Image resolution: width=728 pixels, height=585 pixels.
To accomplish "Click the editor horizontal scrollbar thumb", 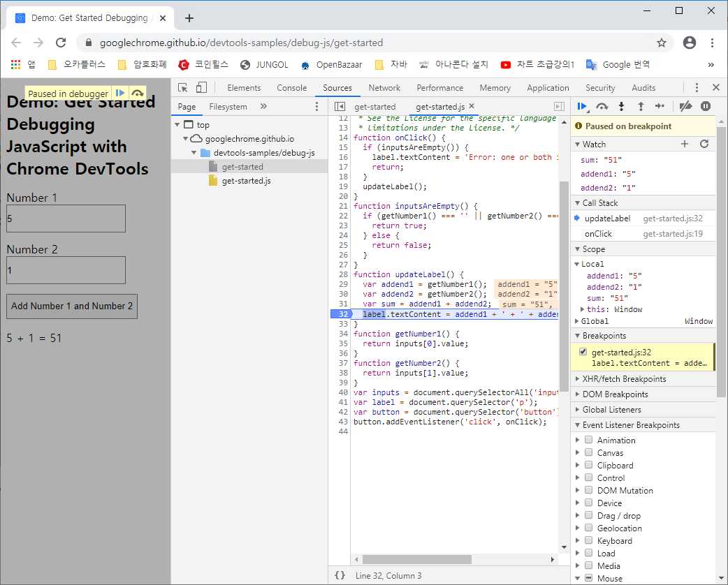I will point(417,559).
